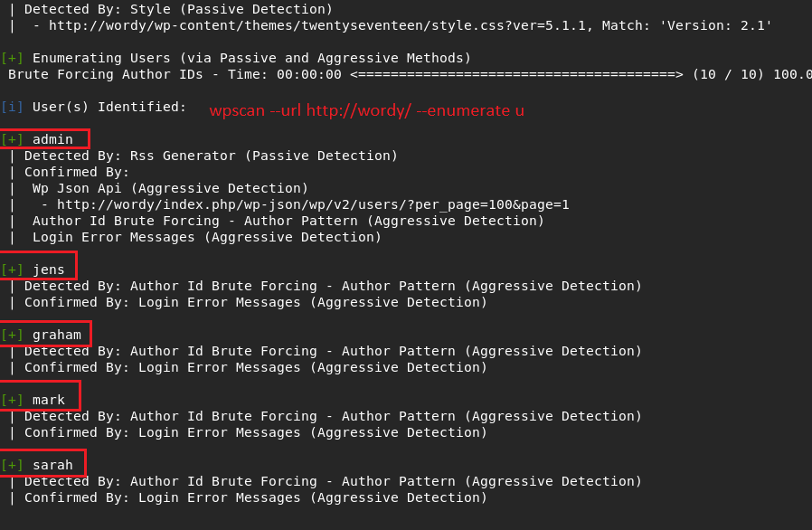
Task: Click the admin username entry
Action: 52,139
